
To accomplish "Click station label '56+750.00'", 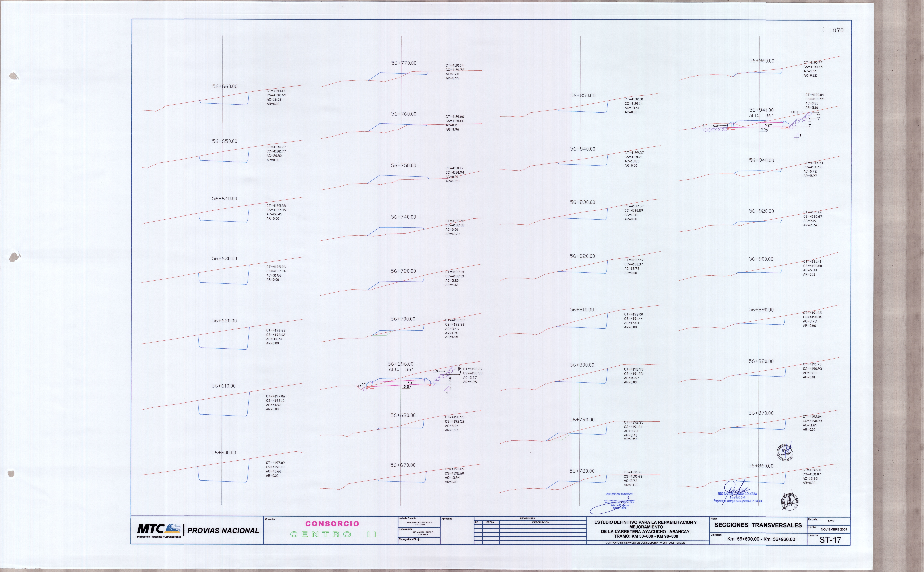I will coord(404,166).
